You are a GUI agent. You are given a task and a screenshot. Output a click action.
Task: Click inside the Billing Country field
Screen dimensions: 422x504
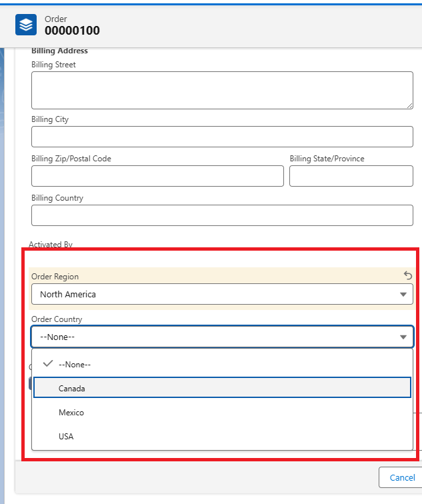221,215
